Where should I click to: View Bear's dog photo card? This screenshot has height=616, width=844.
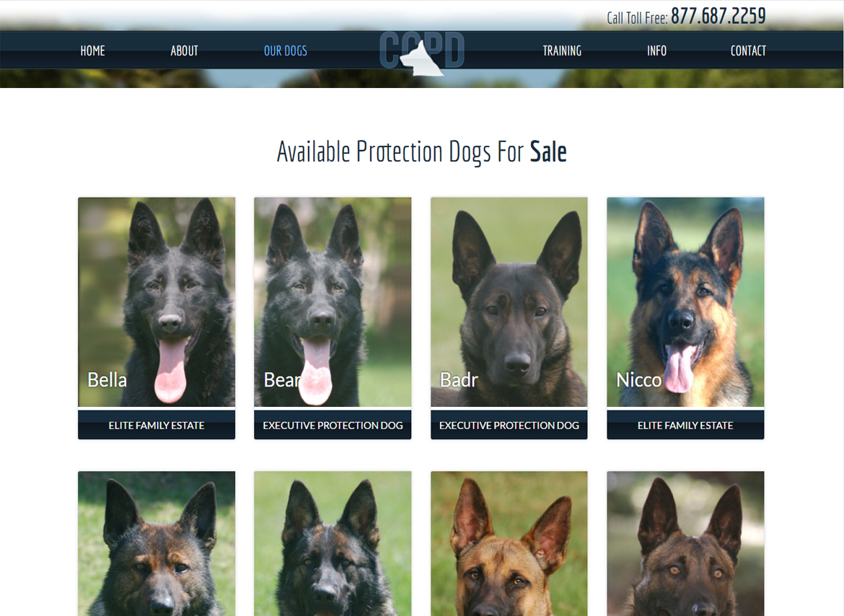[333, 302]
